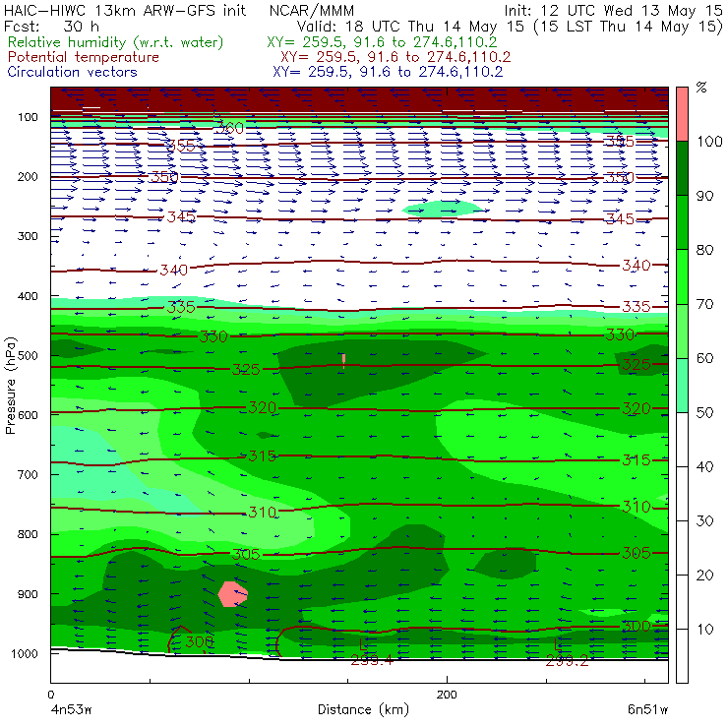Click the '6n51w' end location label

coord(647,710)
